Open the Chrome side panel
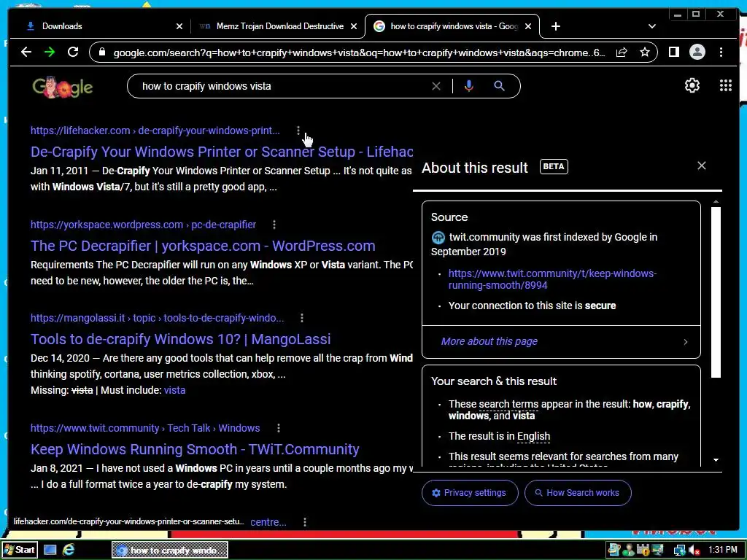This screenshot has width=747, height=560. pos(673,52)
